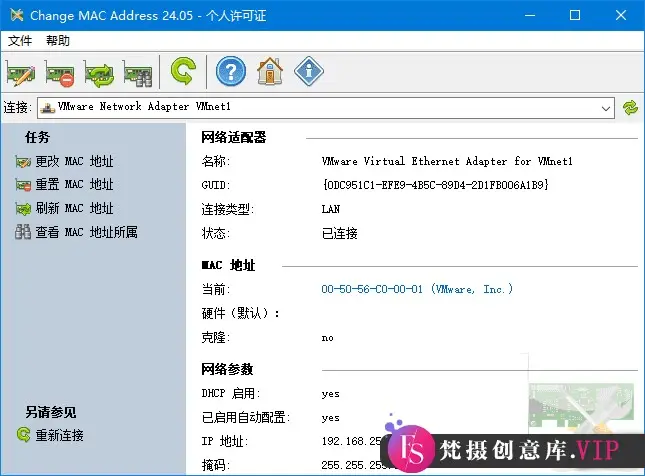Click the icon beside 刷新 MAC 地址 task
The width and height of the screenshot is (645, 476).
(x=23, y=209)
